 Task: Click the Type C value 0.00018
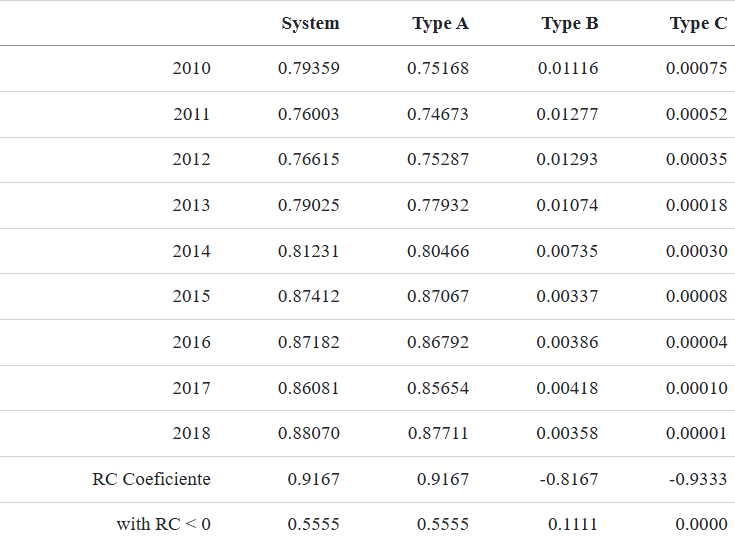point(697,205)
